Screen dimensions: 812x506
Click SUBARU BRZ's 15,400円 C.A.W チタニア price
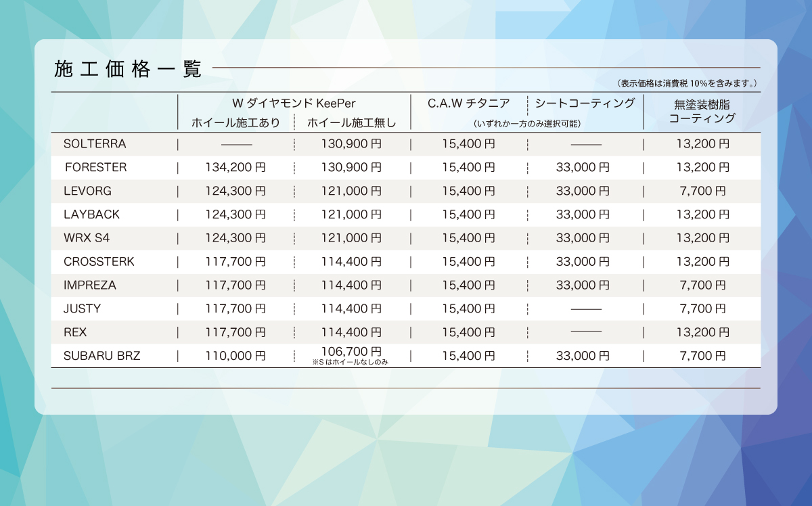pos(468,356)
